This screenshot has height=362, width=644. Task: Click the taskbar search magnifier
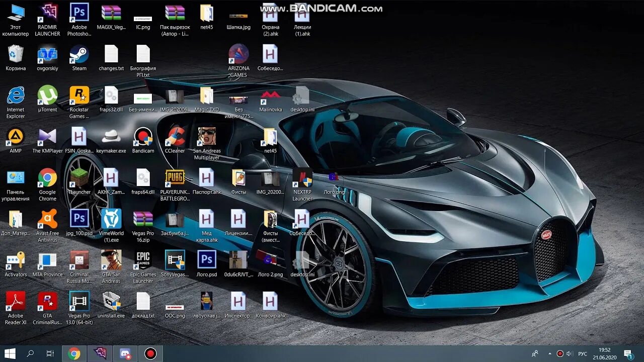(x=30, y=353)
